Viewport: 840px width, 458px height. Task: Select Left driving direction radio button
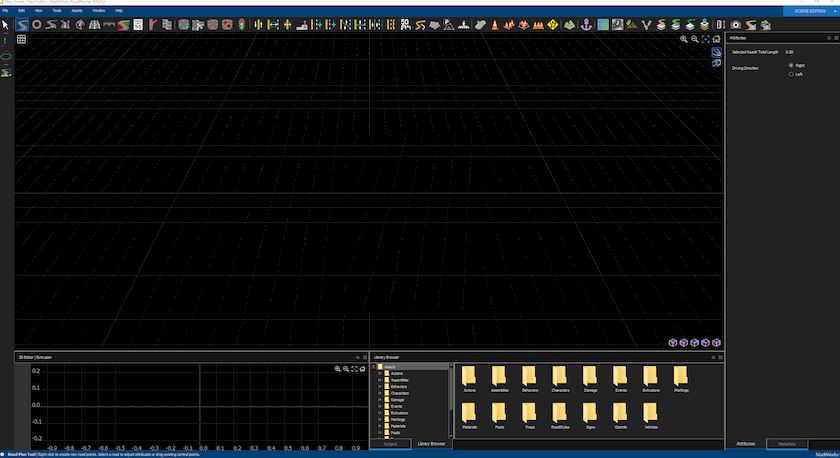[791, 74]
